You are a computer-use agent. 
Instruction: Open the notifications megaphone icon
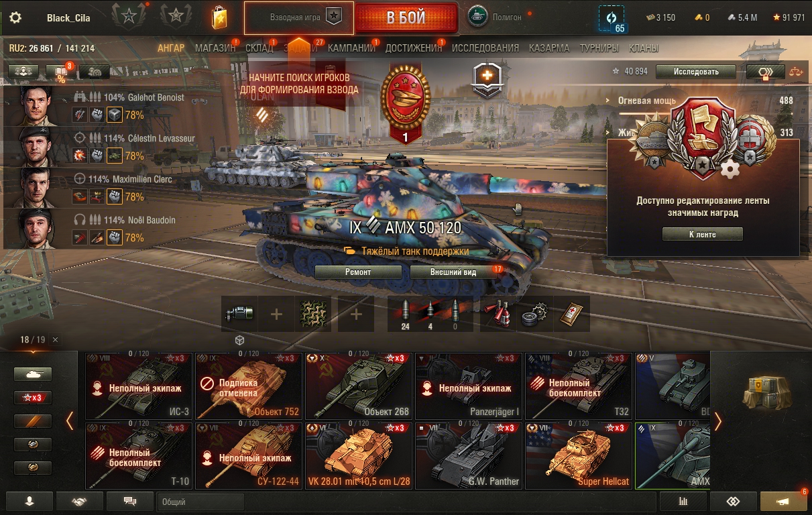(x=783, y=501)
